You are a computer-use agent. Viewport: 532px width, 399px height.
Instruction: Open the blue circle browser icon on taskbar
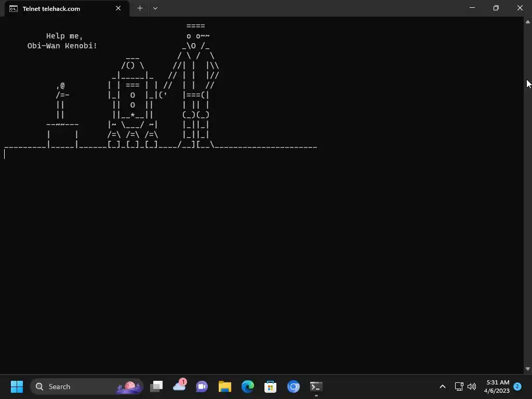pyautogui.click(x=294, y=387)
